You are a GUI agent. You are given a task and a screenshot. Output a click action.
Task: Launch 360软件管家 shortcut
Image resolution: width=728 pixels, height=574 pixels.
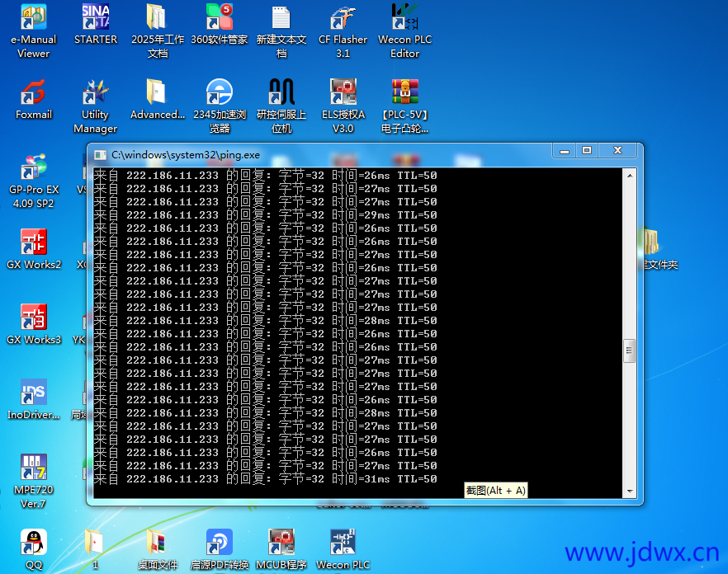(220, 24)
